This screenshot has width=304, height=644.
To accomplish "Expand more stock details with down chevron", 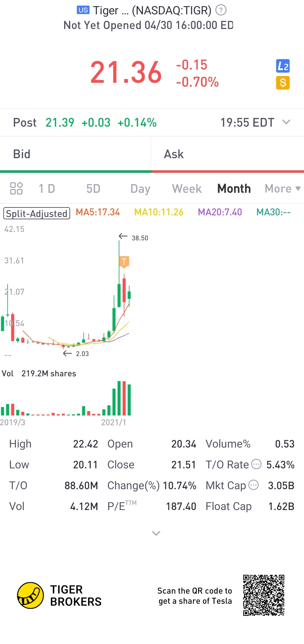I will pyautogui.click(x=156, y=533).
